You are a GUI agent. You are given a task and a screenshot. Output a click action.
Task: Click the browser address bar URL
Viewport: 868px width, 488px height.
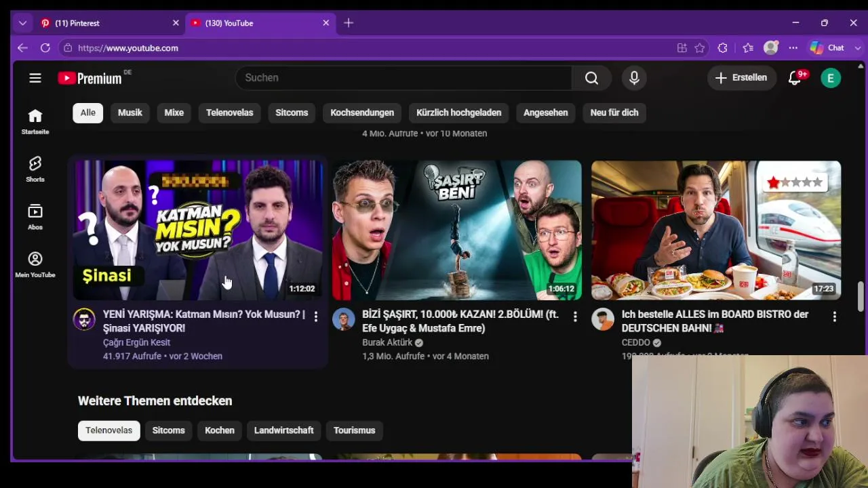(128, 48)
